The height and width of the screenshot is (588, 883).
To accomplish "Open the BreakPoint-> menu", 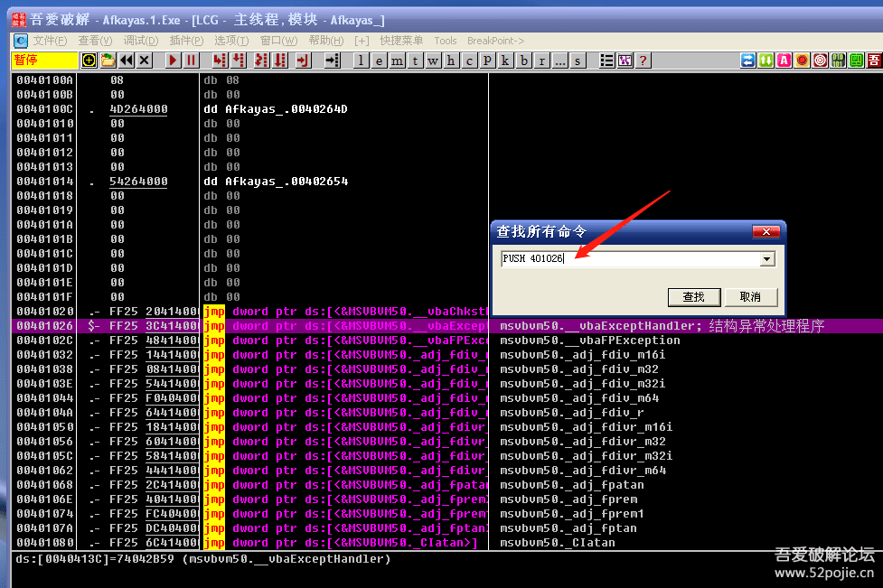I will (495, 41).
